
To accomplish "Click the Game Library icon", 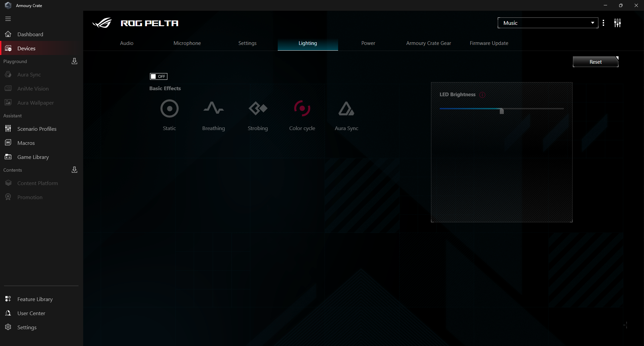I will click(8, 157).
